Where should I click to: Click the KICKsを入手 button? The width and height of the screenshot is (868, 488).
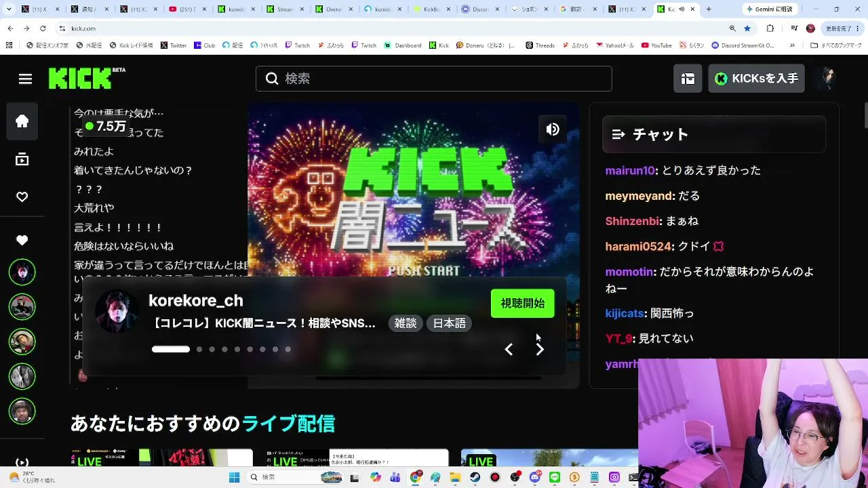[756, 79]
